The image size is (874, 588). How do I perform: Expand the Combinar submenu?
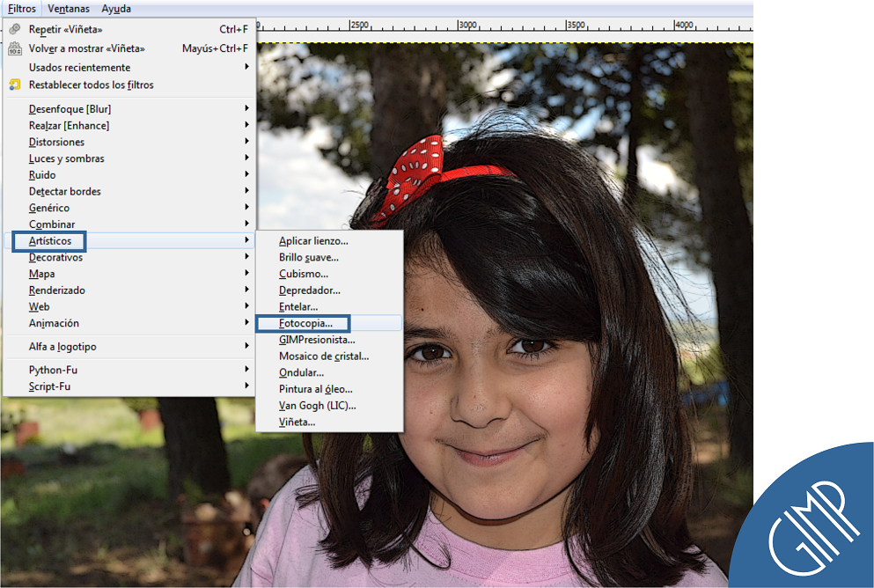(x=129, y=224)
